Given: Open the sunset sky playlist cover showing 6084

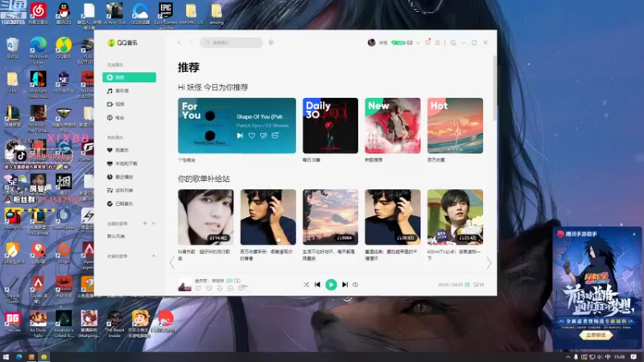Looking at the screenshot, I should point(330,217).
